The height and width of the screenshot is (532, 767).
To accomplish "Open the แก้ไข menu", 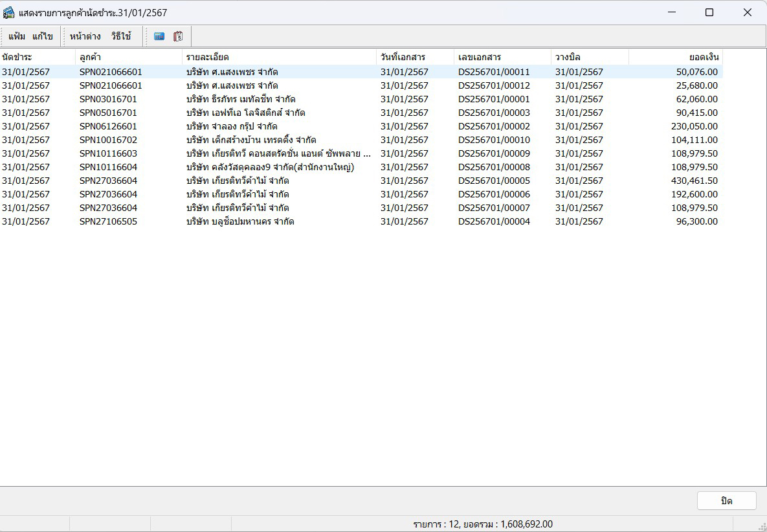I will pyautogui.click(x=43, y=36).
